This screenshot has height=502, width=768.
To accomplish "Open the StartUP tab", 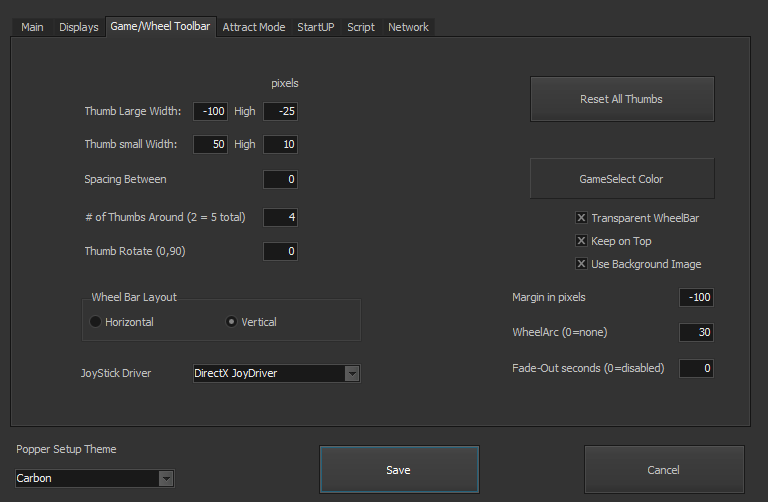I will click(316, 27).
